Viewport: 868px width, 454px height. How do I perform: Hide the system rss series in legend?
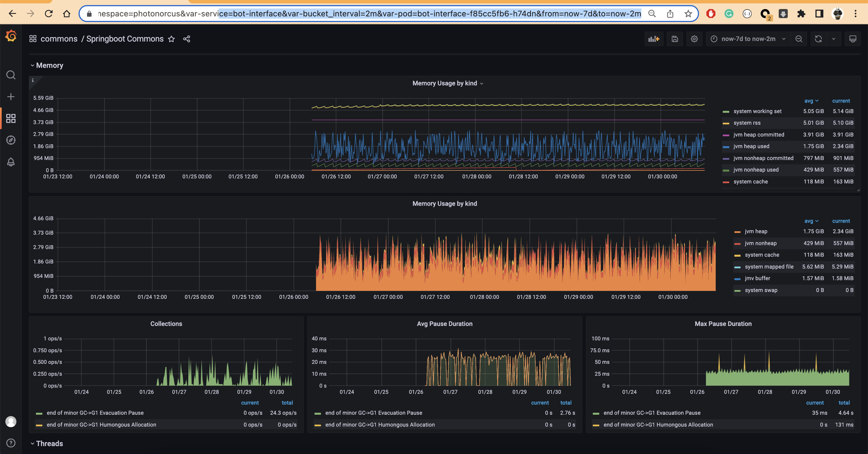click(747, 123)
